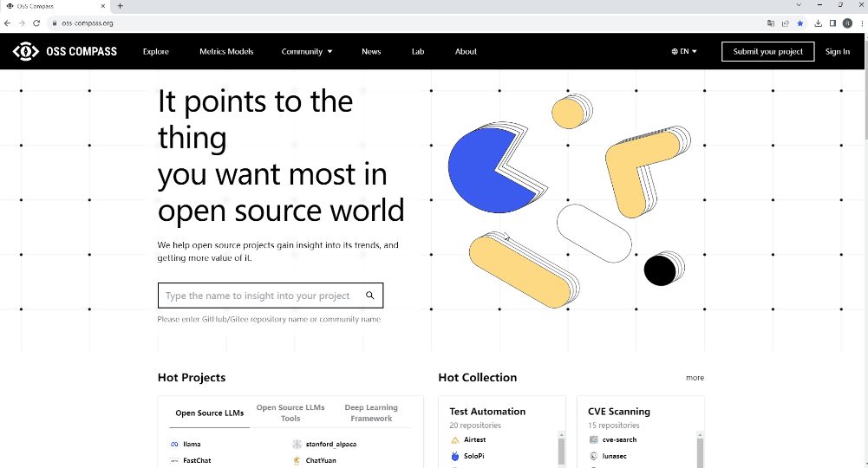
Task: Open the browser profile avatar
Action: coord(847,23)
